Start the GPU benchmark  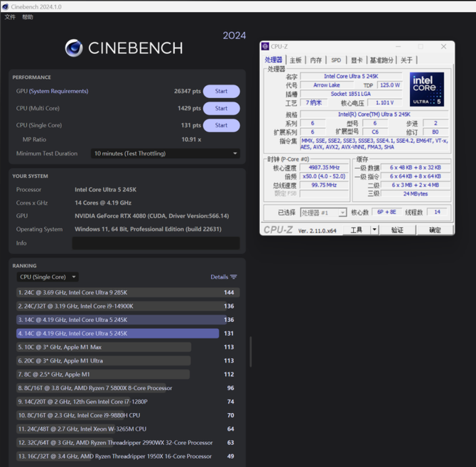pos(221,91)
